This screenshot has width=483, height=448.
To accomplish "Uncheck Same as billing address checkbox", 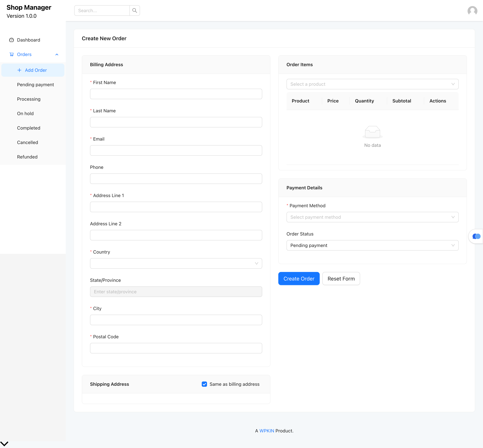I will click(204, 384).
